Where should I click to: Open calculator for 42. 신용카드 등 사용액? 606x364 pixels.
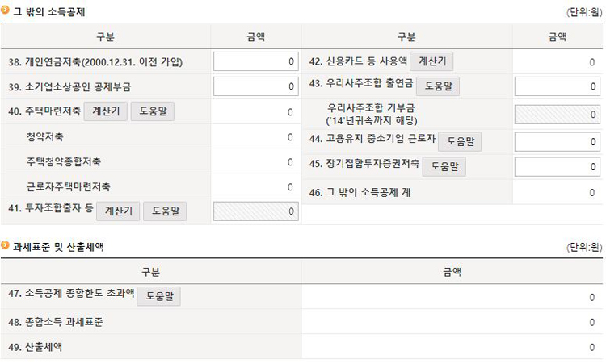point(432,61)
